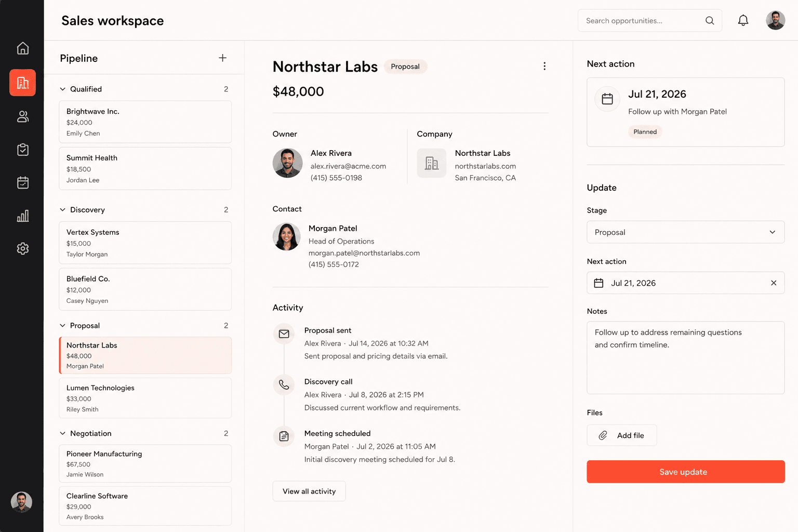Click alex.rivera@acme.com email
798x532 pixels.
point(348,166)
